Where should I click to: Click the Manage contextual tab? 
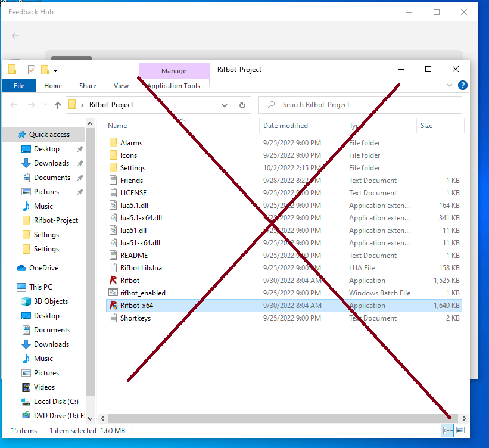point(174,71)
